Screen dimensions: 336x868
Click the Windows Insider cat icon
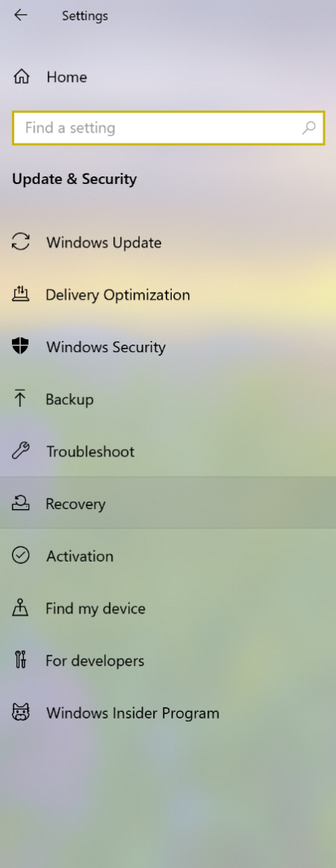[x=20, y=713]
